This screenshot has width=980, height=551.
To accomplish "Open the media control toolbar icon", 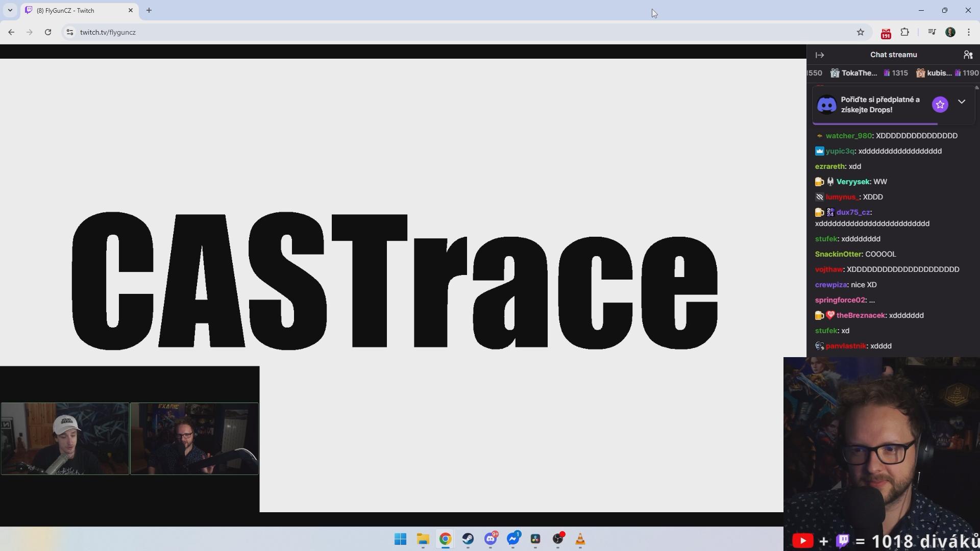I will point(932,32).
